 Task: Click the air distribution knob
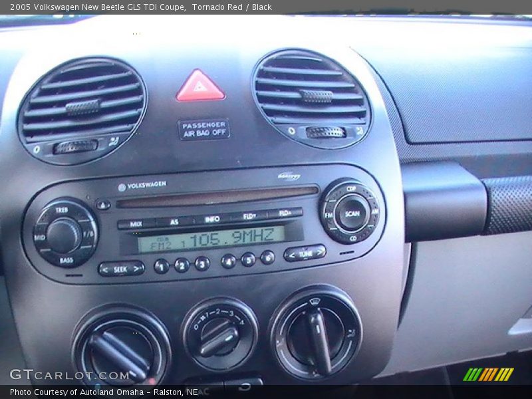coord(316,334)
